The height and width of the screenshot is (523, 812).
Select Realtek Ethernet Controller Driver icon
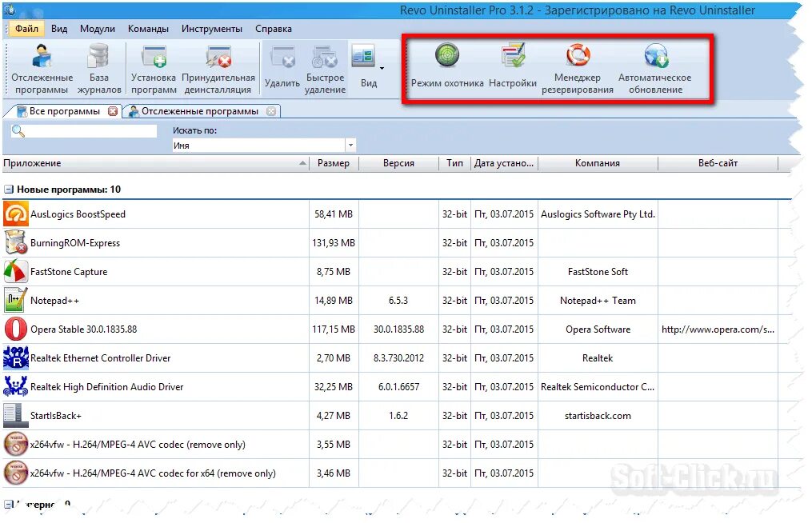15,357
